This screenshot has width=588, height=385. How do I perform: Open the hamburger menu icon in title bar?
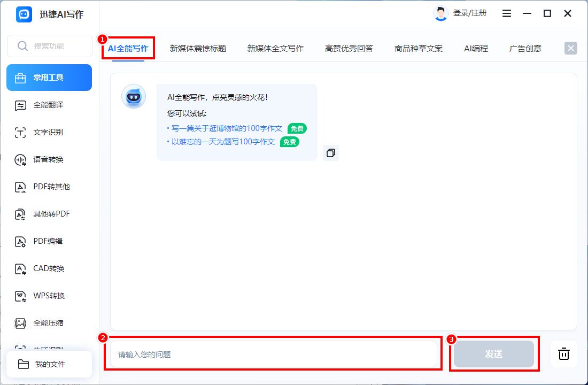tap(507, 13)
